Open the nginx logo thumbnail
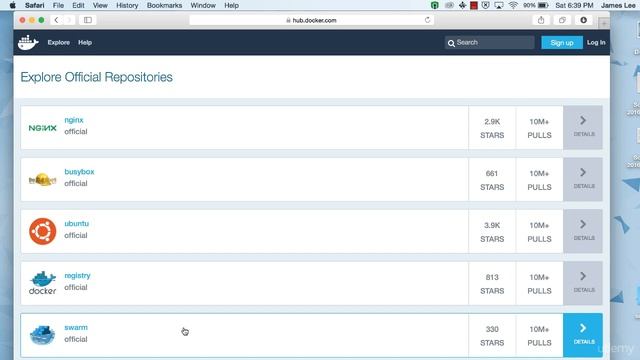This screenshot has width=640, height=360. pos(42,128)
